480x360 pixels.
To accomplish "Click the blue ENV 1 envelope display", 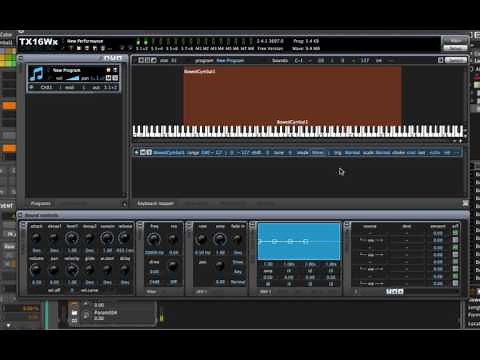I will coord(299,241).
